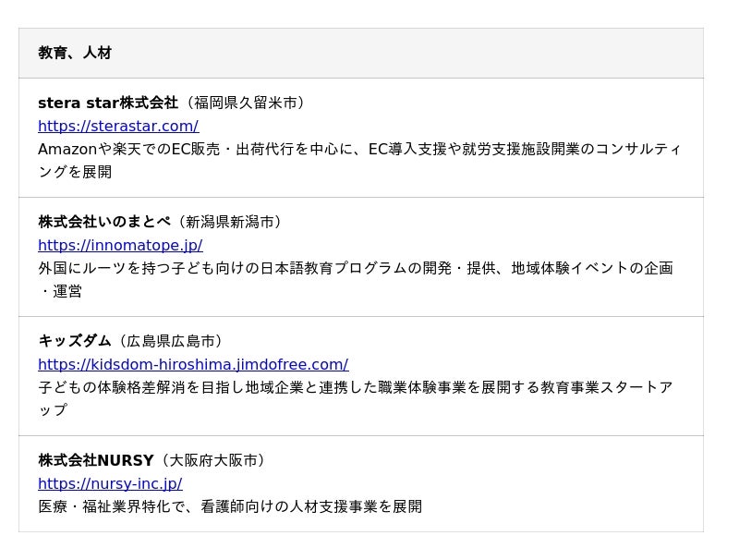The width and height of the screenshot is (739, 560).
Task: Click the 広島県広島市 location text
Action: (x=171, y=341)
